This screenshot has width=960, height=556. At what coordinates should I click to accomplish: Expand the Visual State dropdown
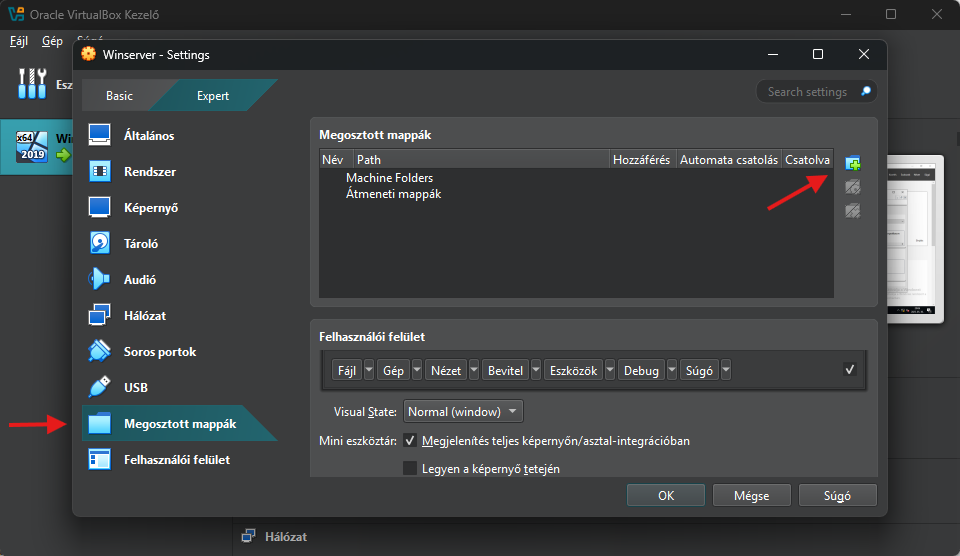(x=463, y=412)
